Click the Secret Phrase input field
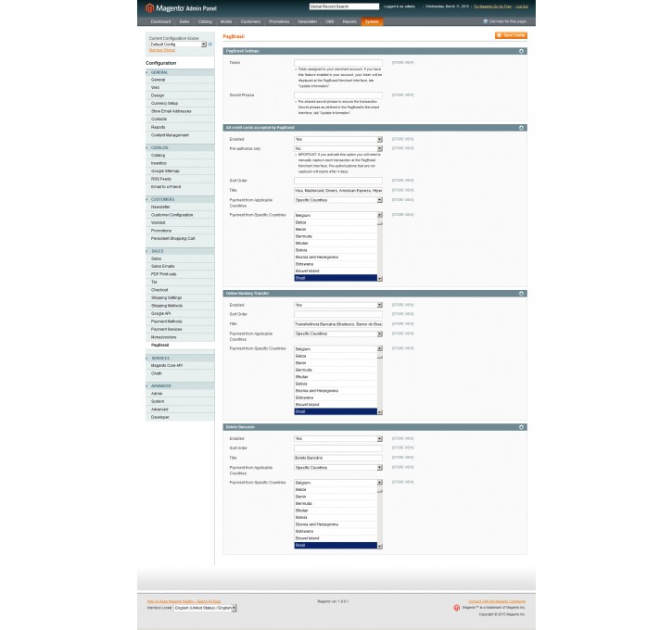 click(338, 95)
